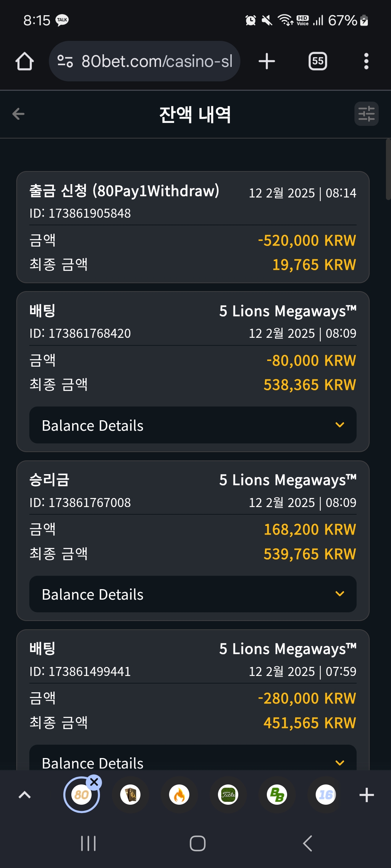Tap the Android recent apps button
This screenshot has height=868, width=391.
pos(88,843)
